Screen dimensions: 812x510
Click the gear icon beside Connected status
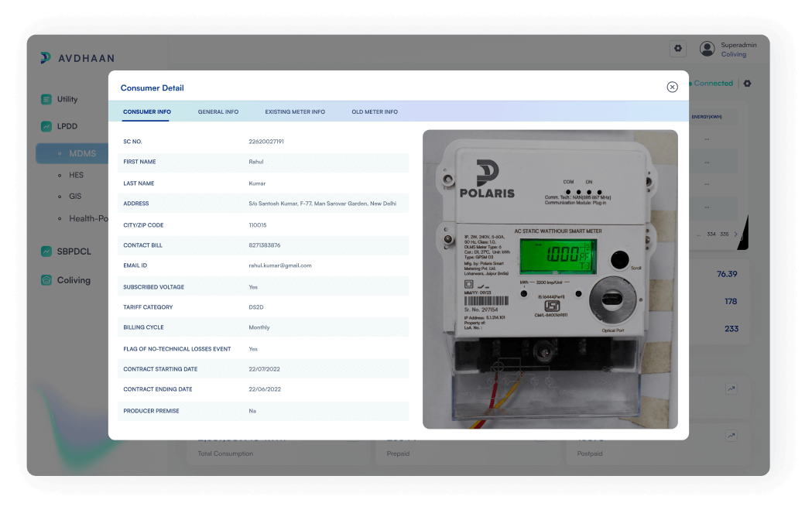pos(746,83)
